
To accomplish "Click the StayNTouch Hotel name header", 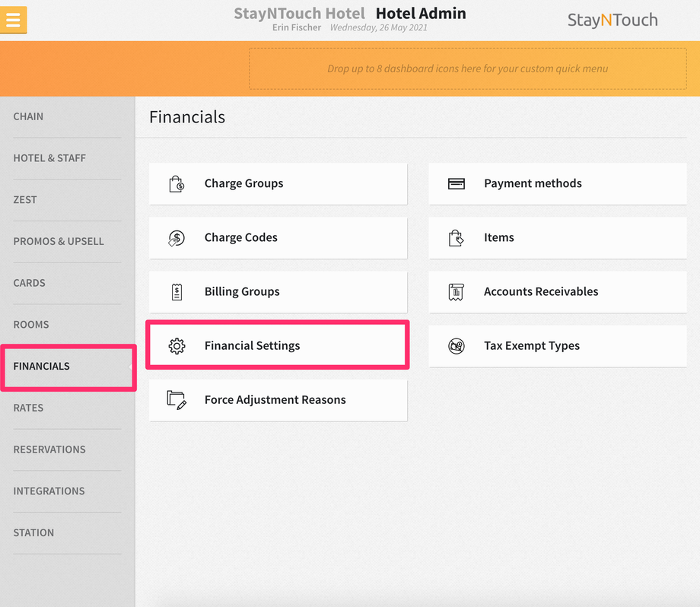I will [x=299, y=14].
